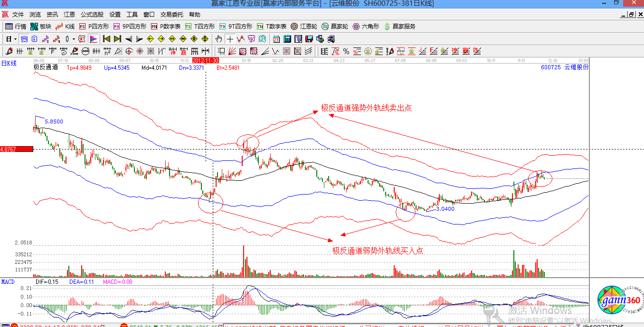644x327 pixels.
Task: Open the 行情 market quotes view
Action: coord(16,27)
